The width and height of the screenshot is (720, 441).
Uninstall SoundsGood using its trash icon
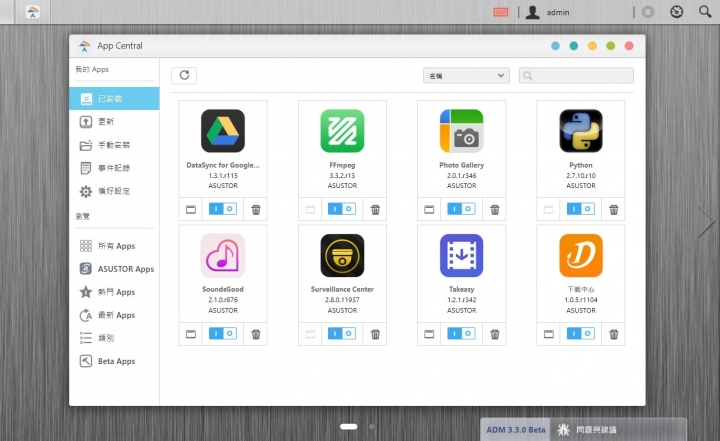[x=256, y=334]
